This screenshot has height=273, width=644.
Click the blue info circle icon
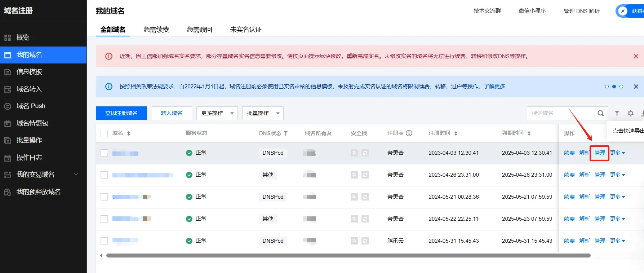(109, 87)
